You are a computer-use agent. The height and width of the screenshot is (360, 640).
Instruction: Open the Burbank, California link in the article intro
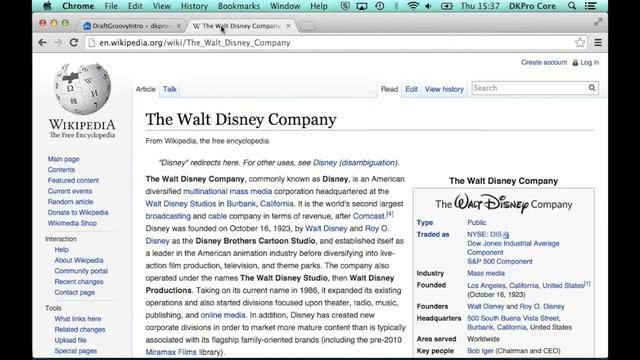click(260, 204)
